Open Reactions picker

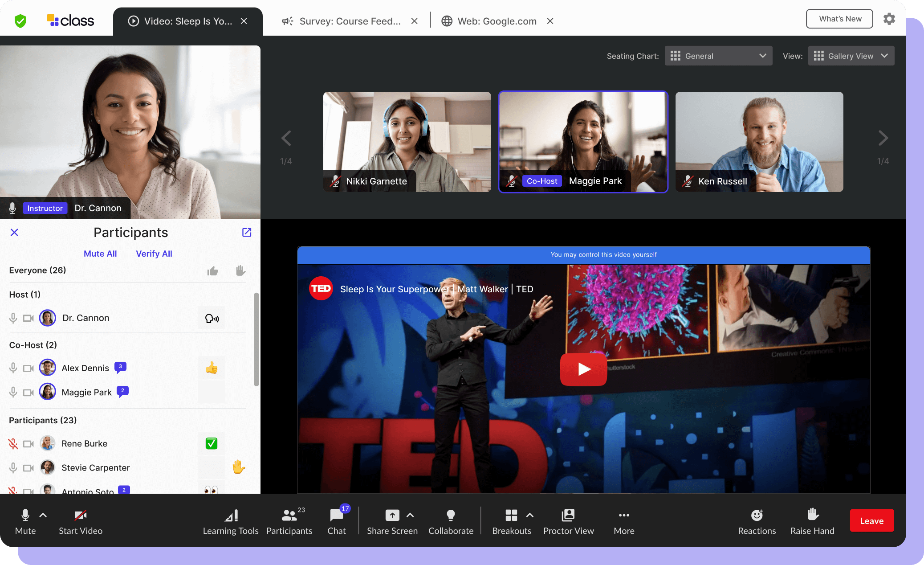[757, 521]
